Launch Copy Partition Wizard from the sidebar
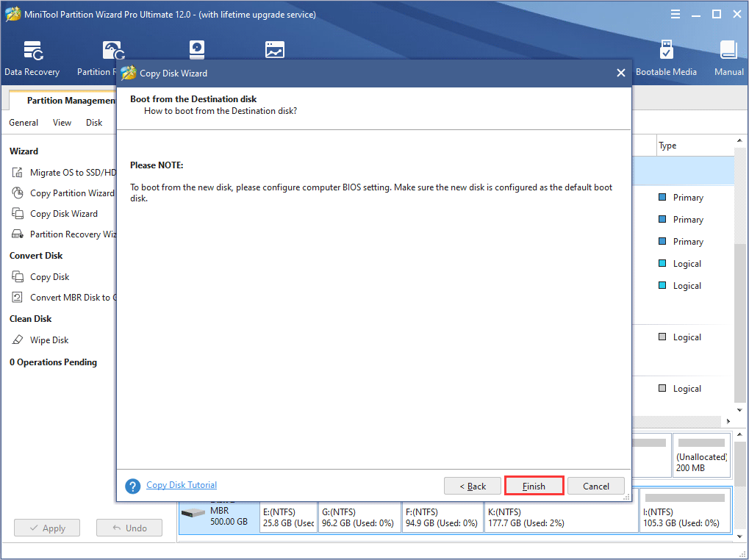749x560 pixels. coord(62,193)
